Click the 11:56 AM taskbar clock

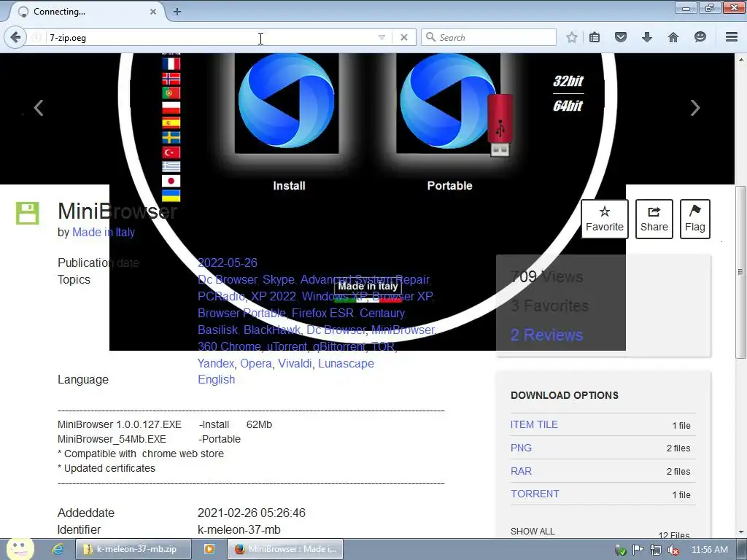709,550
